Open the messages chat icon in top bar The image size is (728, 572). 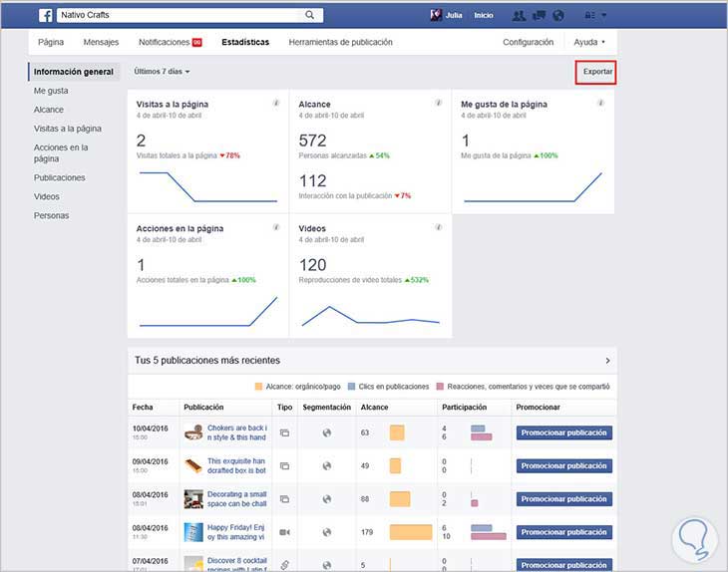click(539, 16)
